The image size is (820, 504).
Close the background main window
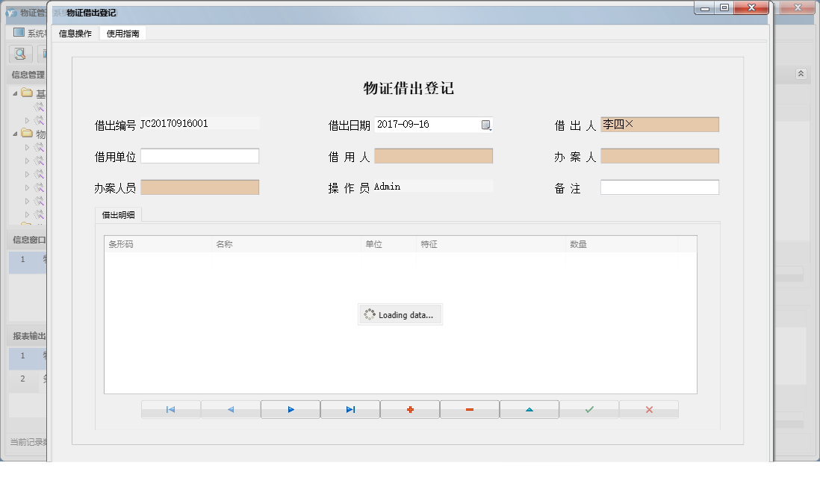pos(798,8)
